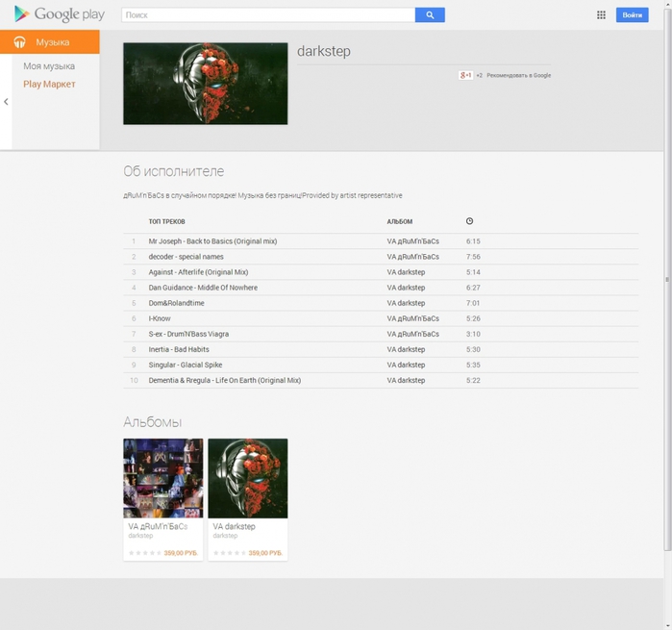Select Play Маркет in sidebar
This screenshot has width=672, height=630.
click(49, 84)
